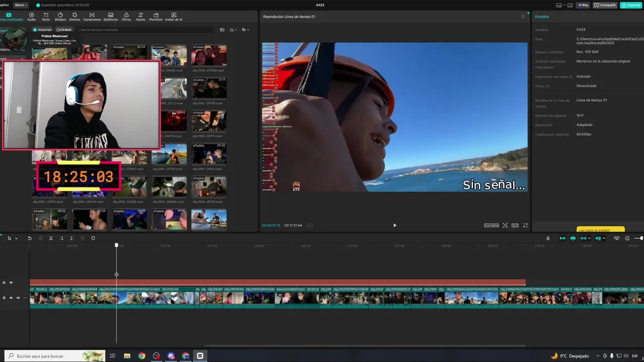The width and height of the screenshot is (644, 362).
Task: Adjust the timeline zoom slider
Action: (638, 238)
